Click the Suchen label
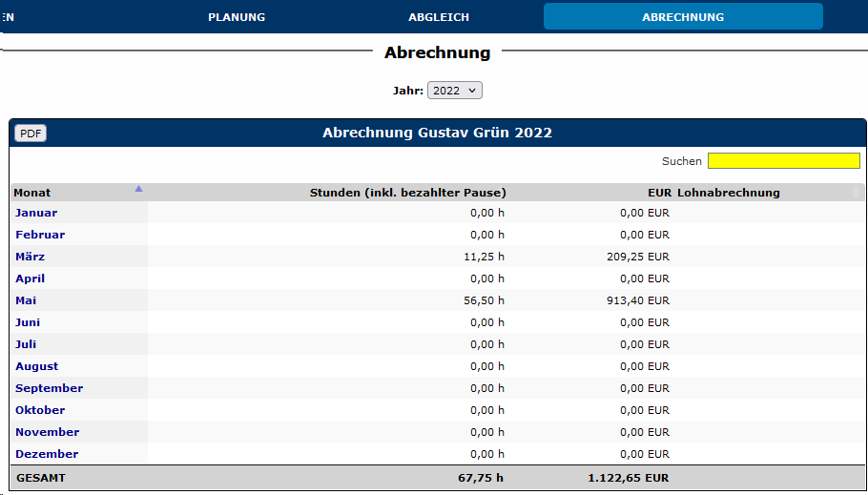This screenshot has height=495, width=868. click(x=681, y=161)
